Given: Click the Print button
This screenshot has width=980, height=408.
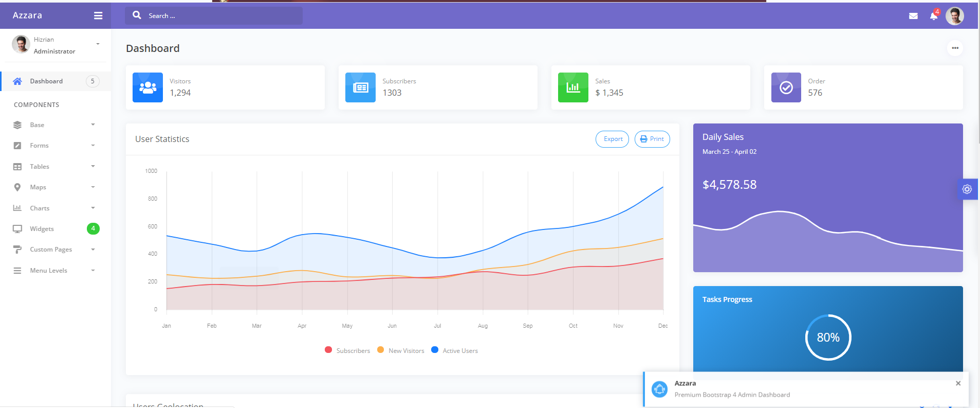Looking at the screenshot, I should point(652,139).
